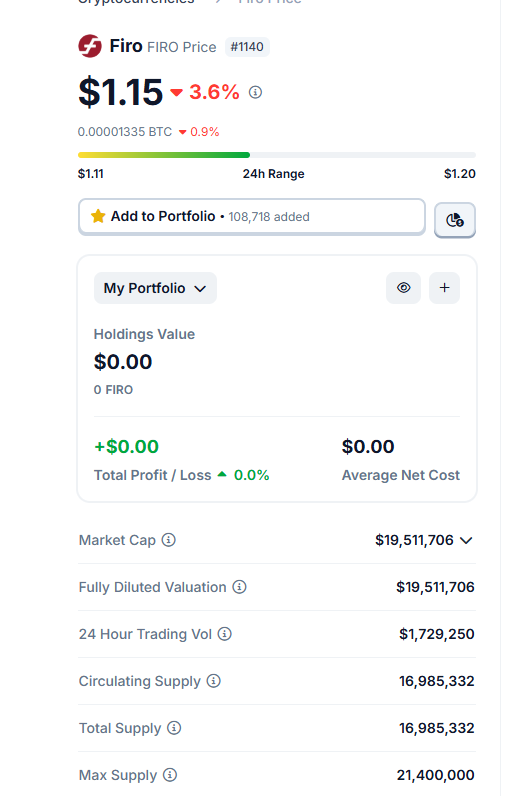Click the #1140 rank badge

(x=247, y=47)
